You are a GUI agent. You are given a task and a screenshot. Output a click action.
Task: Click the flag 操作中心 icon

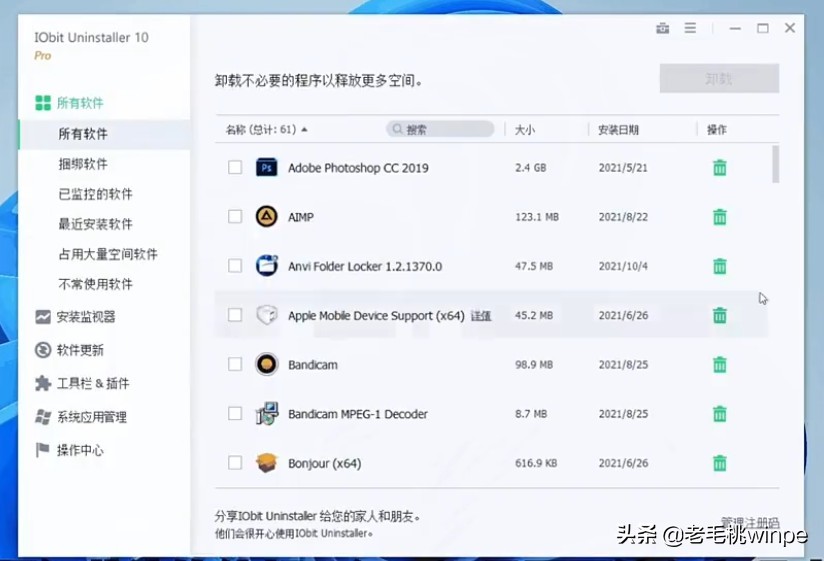(43, 450)
